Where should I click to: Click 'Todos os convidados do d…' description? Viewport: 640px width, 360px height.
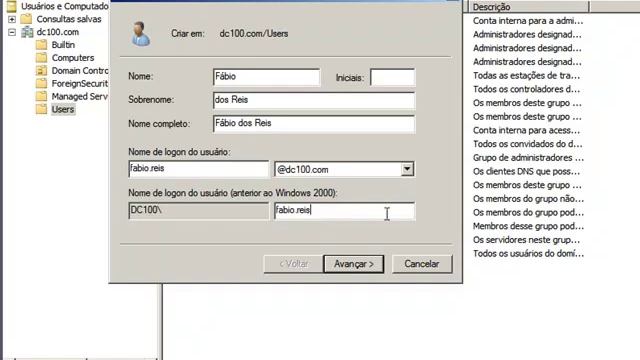527,144
